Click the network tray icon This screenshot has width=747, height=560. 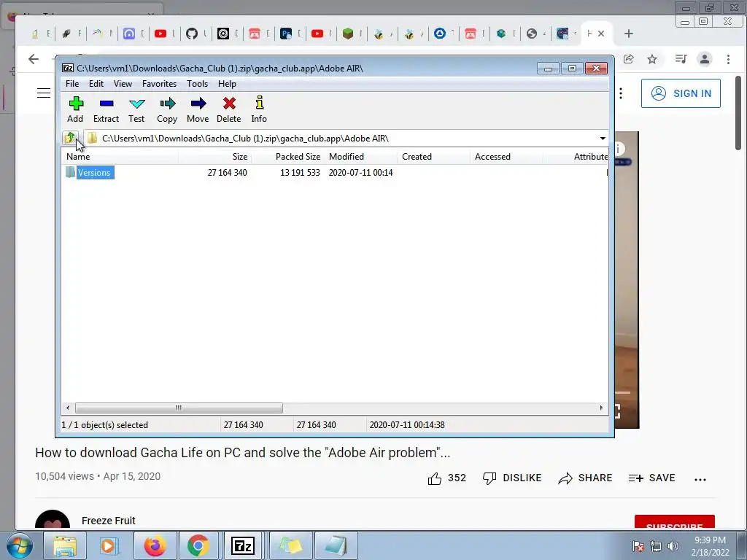pyautogui.click(x=656, y=546)
